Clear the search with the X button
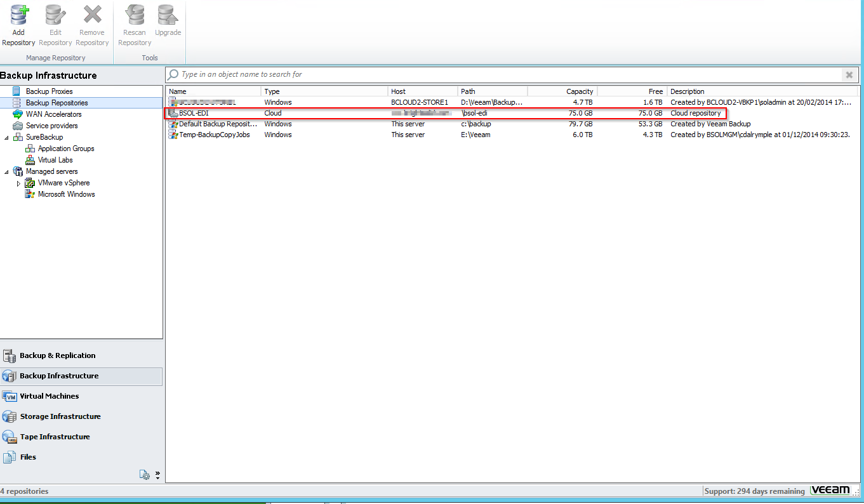This screenshot has height=504, width=864. [x=849, y=75]
